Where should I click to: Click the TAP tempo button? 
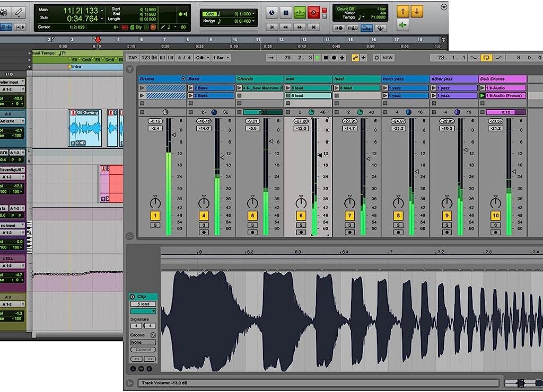(133, 58)
